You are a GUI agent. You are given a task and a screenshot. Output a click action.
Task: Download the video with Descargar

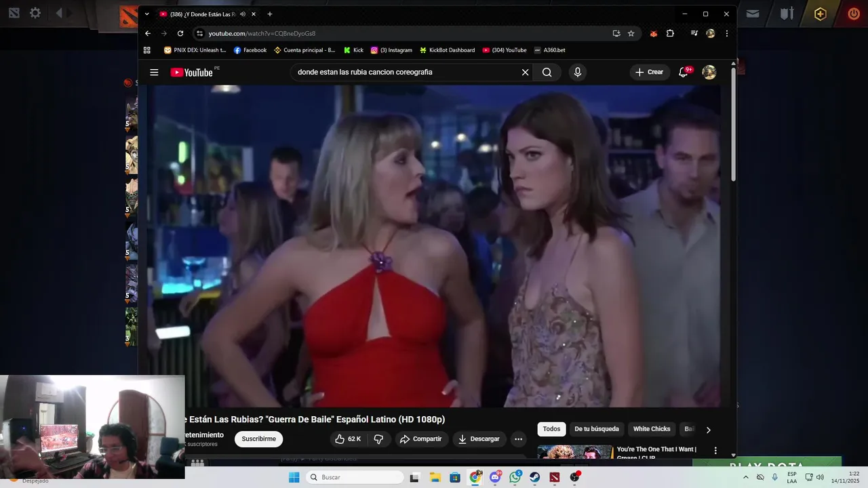[479, 439]
